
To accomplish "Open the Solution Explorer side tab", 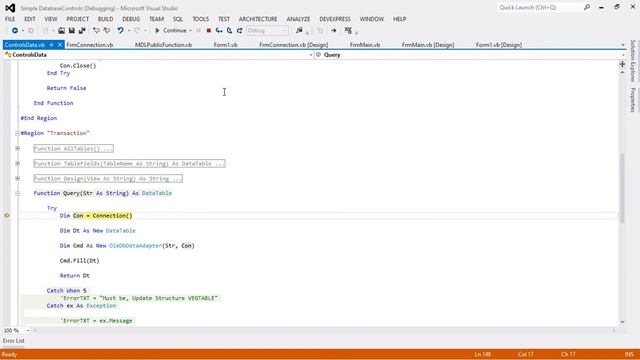I will [633, 60].
